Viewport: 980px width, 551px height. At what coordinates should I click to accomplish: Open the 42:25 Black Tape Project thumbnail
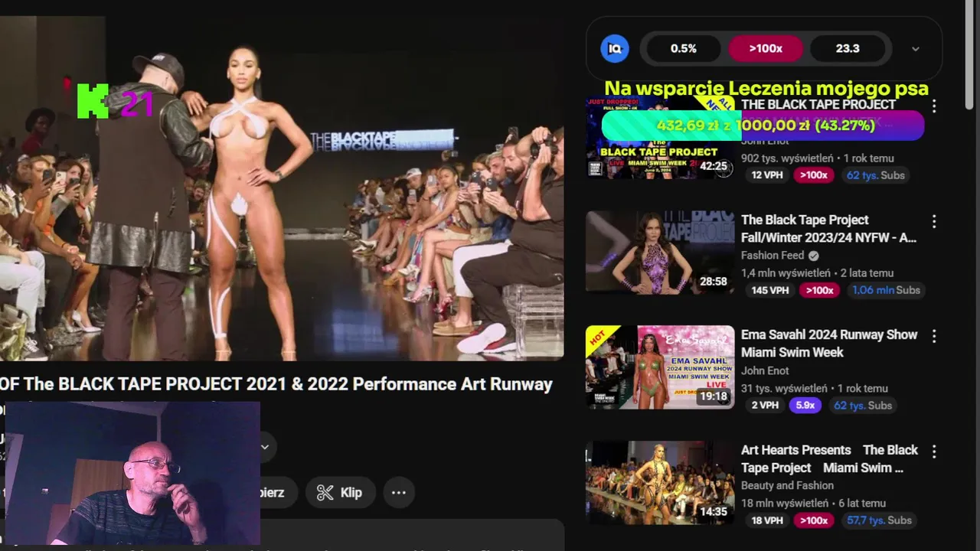tap(660, 139)
